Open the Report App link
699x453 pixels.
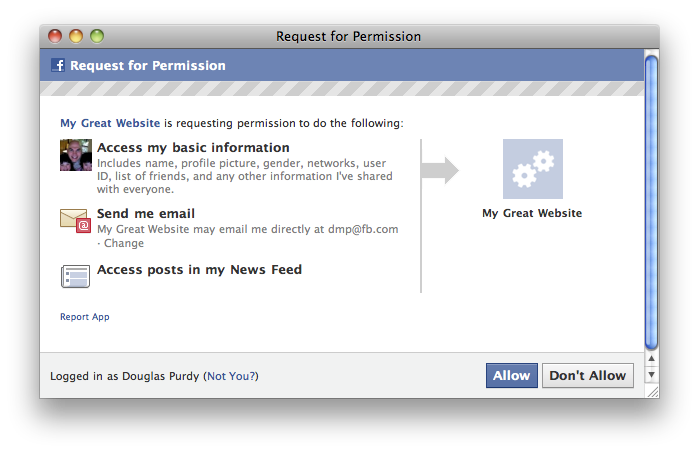coord(85,317)
